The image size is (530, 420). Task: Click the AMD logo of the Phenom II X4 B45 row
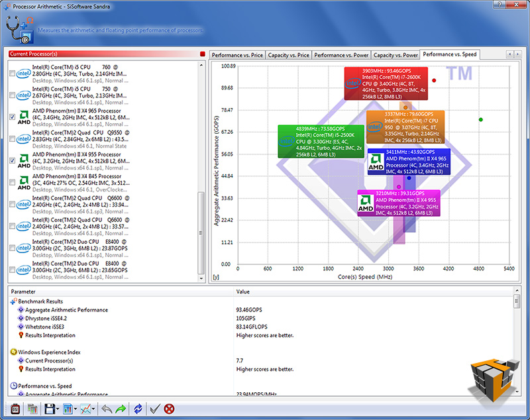coord(24,183)
